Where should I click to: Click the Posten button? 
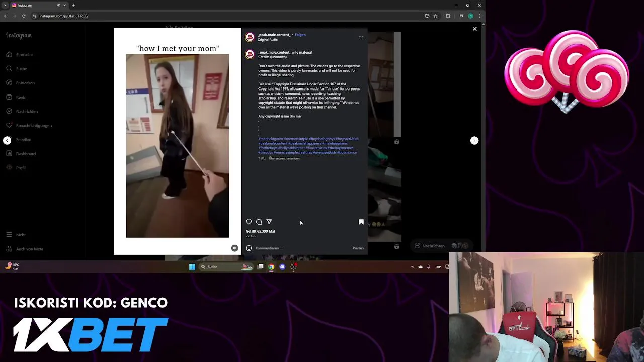click(x=358, y=248)
